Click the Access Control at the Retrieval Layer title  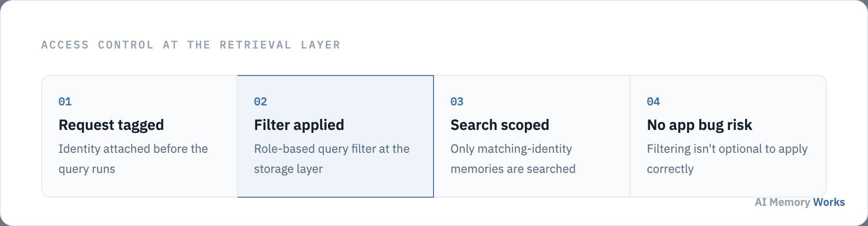click(191, 45)
